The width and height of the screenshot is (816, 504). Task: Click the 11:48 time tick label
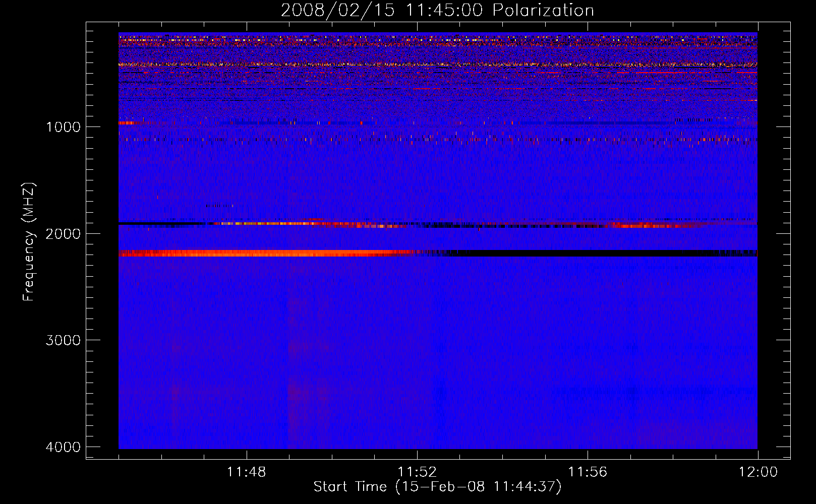(246, 472)
